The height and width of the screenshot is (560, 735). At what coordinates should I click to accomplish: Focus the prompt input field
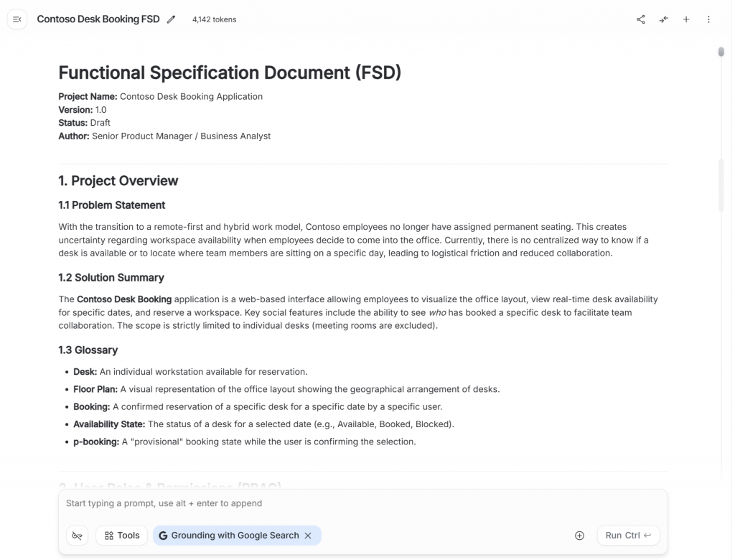click(359, 503)
